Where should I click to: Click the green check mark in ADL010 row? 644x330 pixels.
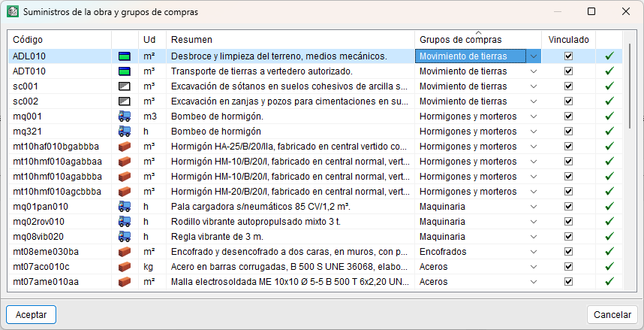(x=609, y=56)
